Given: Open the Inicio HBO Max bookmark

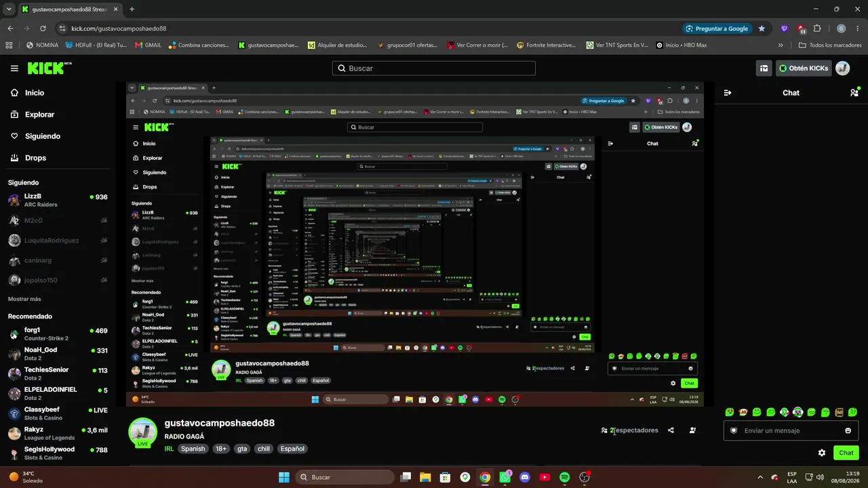Looking at the screenshot, I should 681,45.
